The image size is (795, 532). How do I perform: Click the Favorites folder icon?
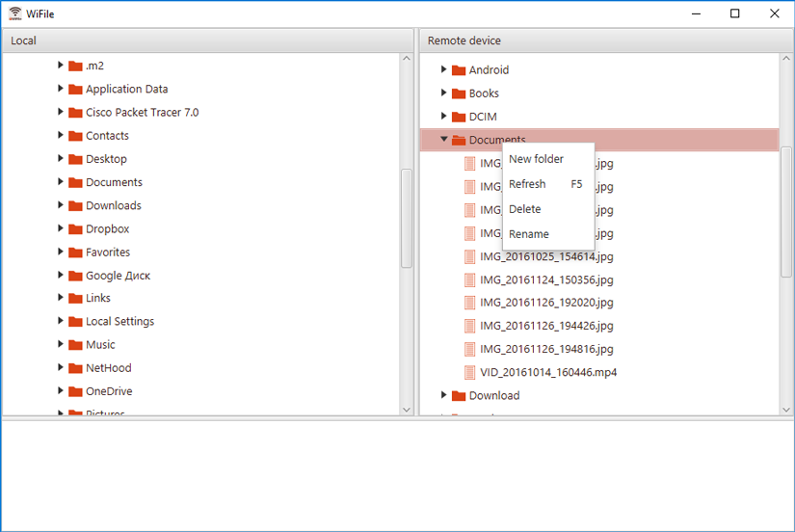pyautogui.click(x=75, y=253)
